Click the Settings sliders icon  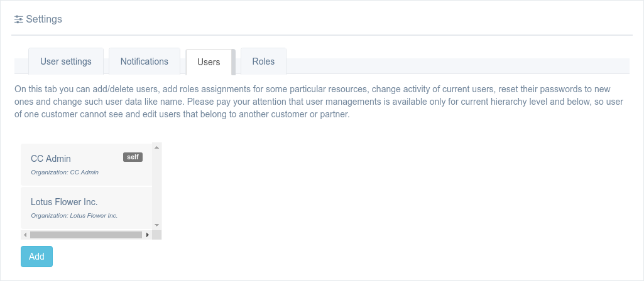19,19
